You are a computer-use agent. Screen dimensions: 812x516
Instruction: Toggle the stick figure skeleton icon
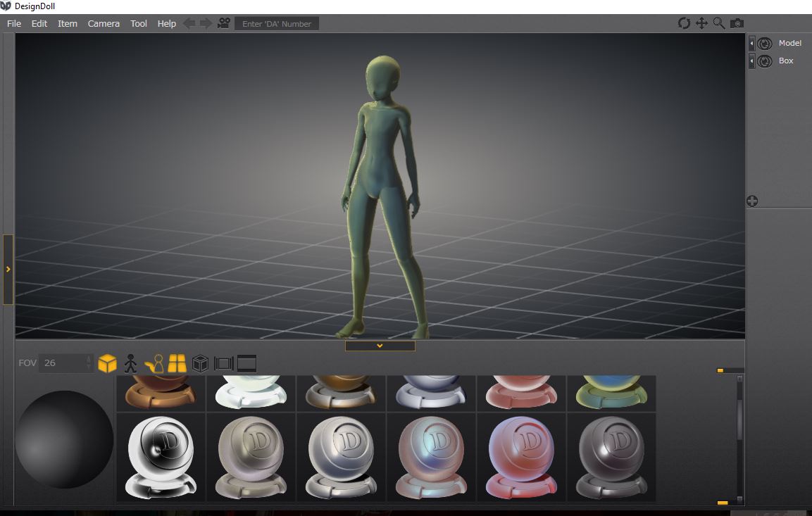130,363
